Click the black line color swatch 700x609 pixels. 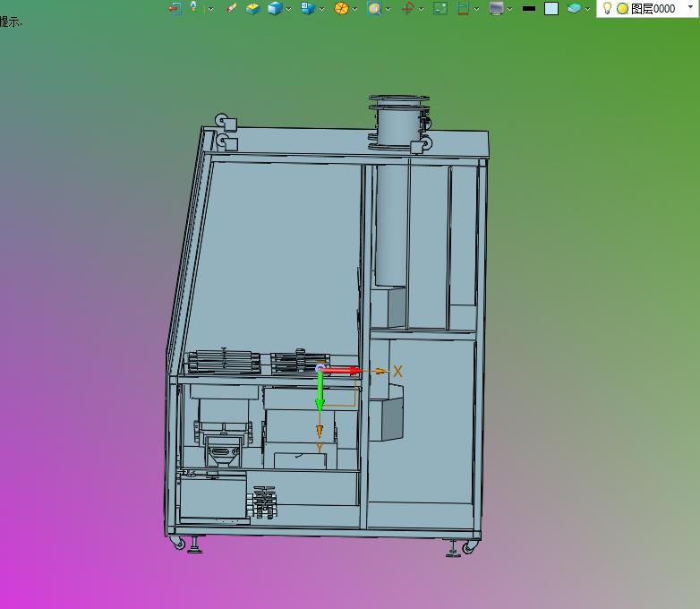[x=529, y=8]
